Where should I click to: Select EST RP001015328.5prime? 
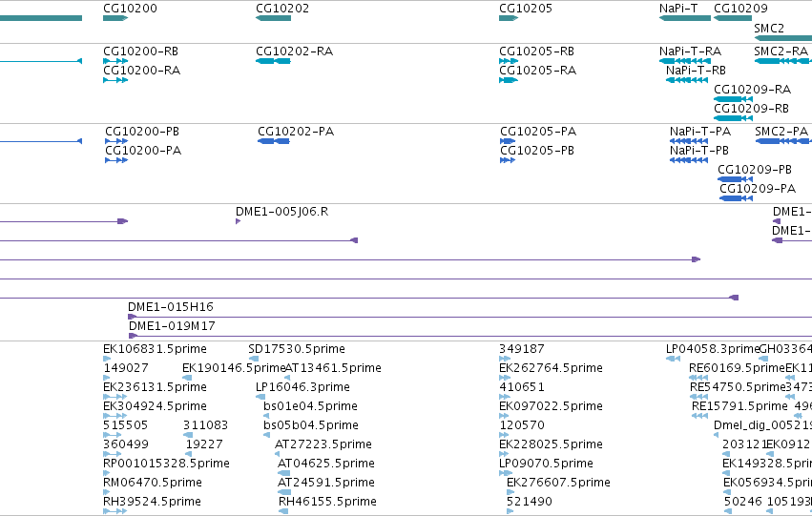coord(106,473)
